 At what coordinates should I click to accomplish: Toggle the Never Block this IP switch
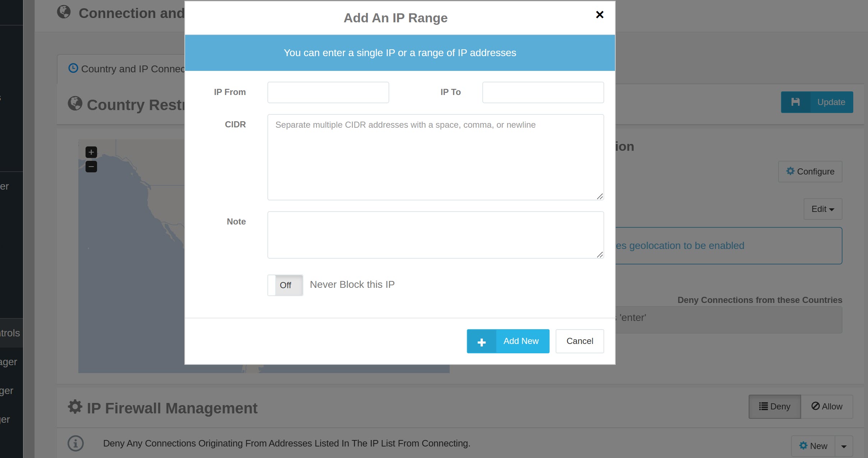[285, 285]
